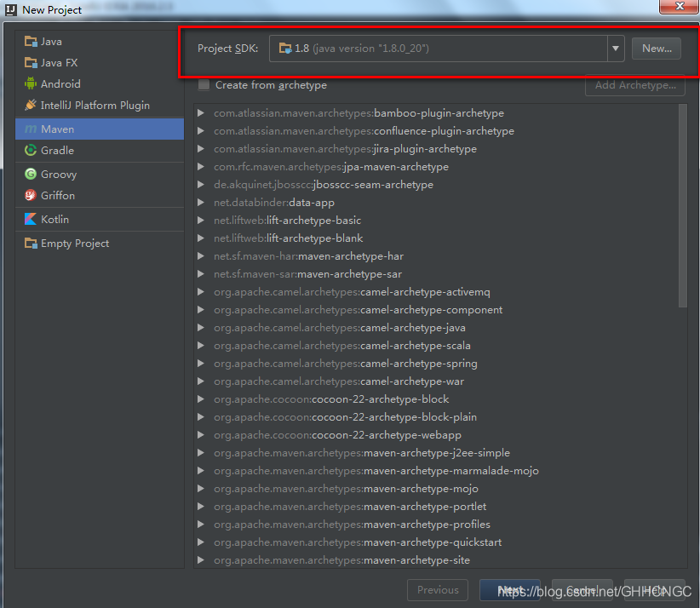
Task: Choose the Gradle project type
Action: pyautogui.click(x=100, y=150)
